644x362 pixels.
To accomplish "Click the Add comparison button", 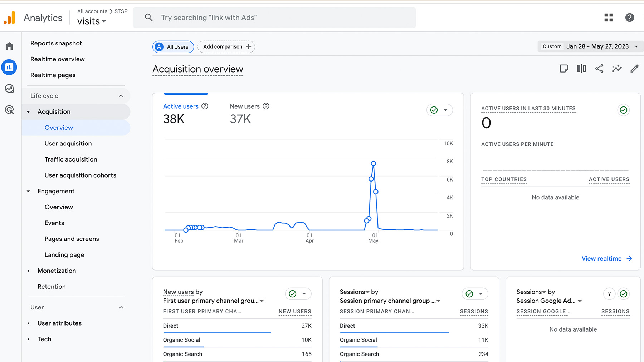I will click(226, 47).
